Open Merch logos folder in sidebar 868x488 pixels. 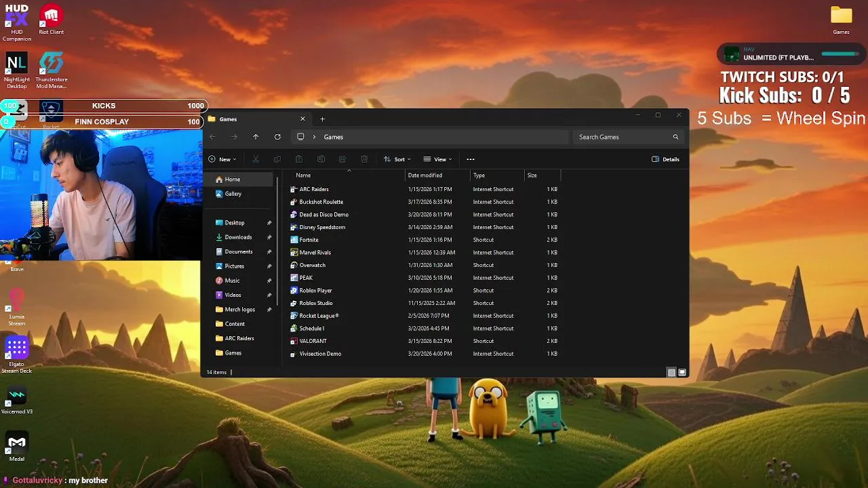(x=240, y=310)
